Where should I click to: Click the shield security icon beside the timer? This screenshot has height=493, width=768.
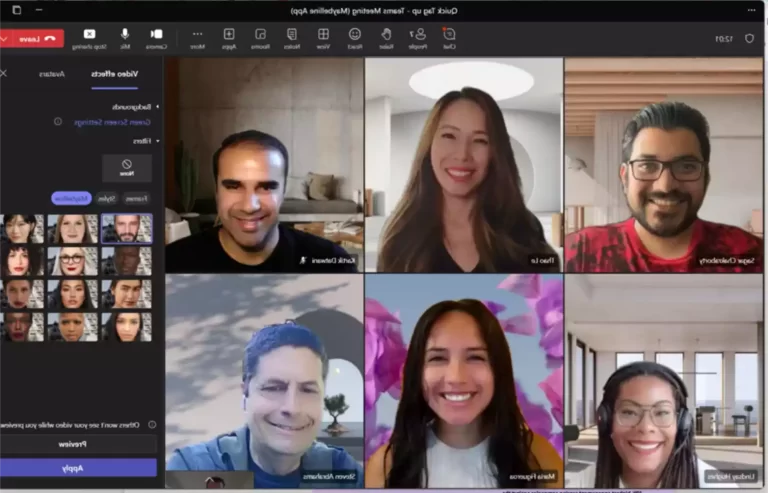(x=749, y=38)
